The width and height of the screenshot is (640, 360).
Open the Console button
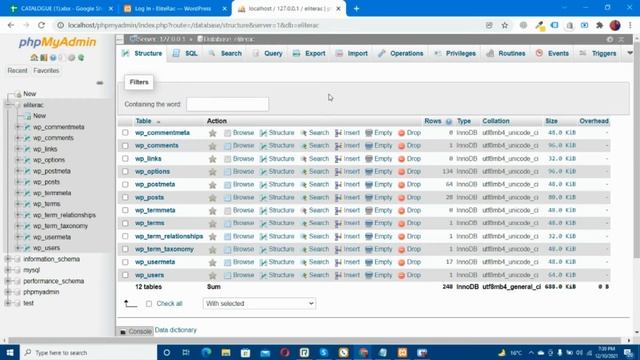pos(136,331)
